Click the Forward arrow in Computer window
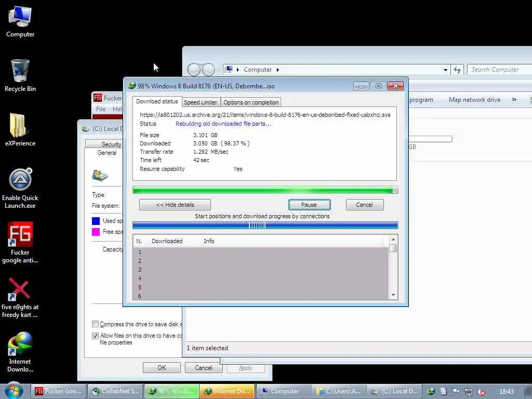The image size is (532, 399). coord(208,70)
